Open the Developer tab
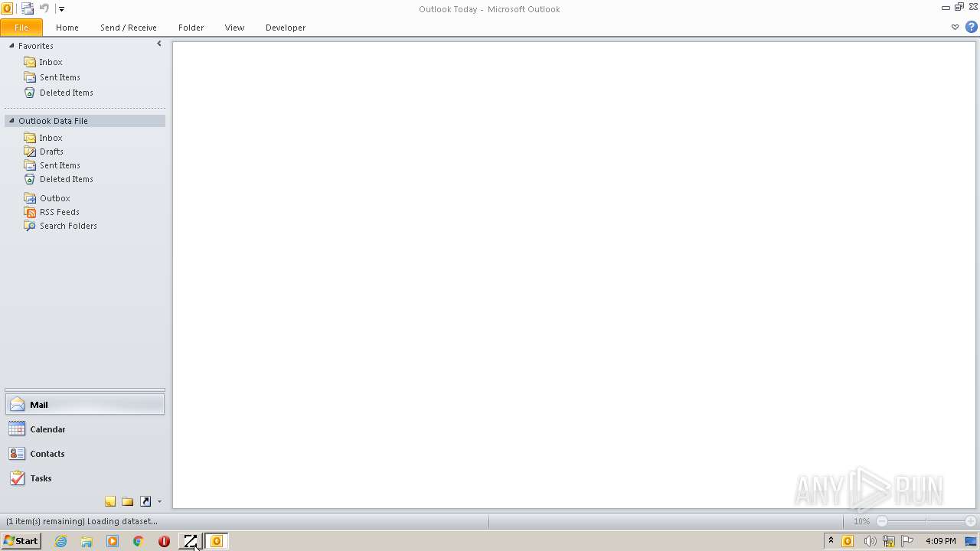Viewport: 980px width, 551px height. tap(286, 28)
